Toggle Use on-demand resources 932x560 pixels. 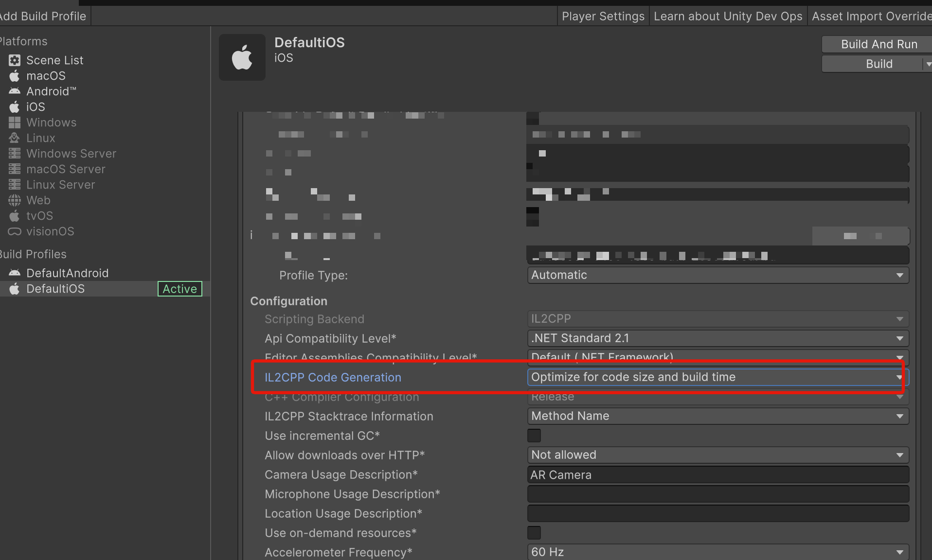point(534,533)
